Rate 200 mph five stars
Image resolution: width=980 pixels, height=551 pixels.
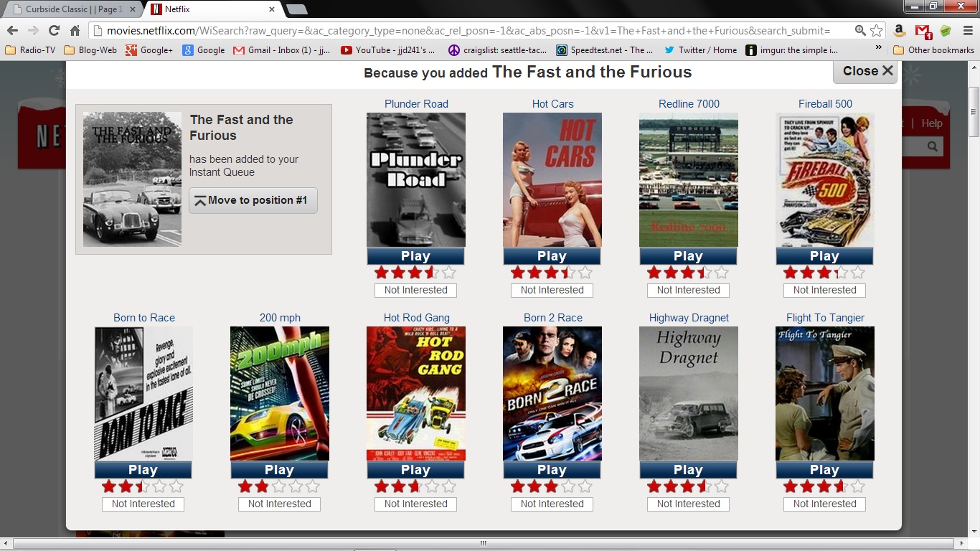point(313,486)
